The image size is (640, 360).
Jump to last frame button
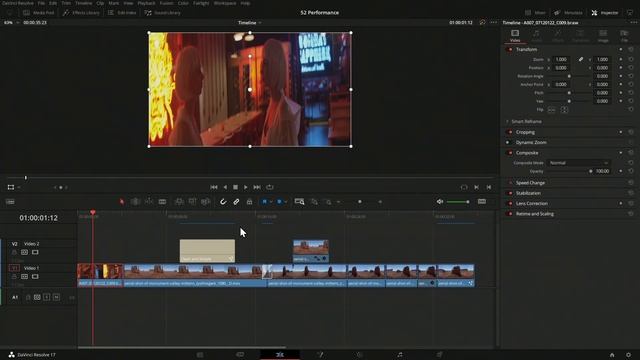257,187
